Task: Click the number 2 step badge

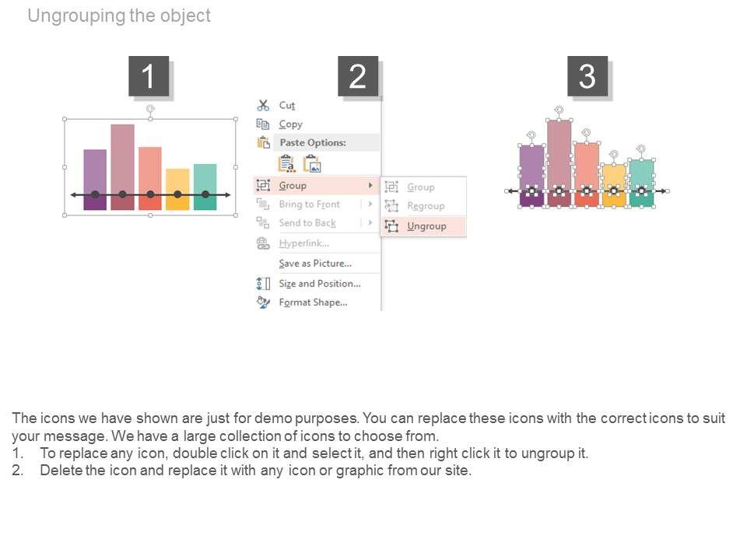Action: [x=358, y=76]
